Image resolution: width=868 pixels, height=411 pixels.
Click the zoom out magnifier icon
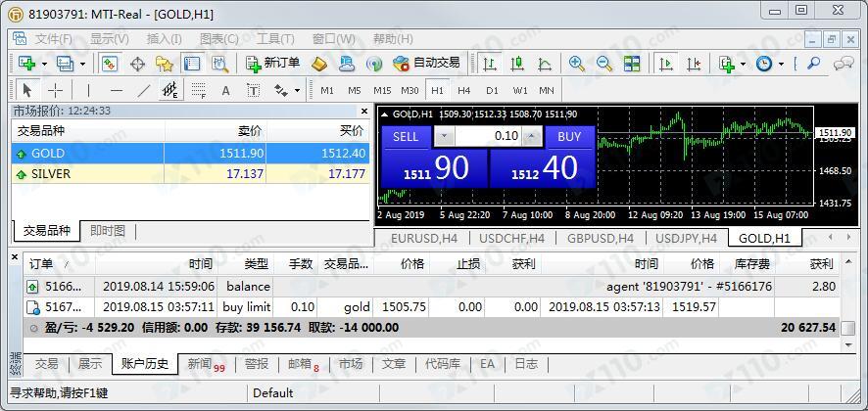click(604, 64)
